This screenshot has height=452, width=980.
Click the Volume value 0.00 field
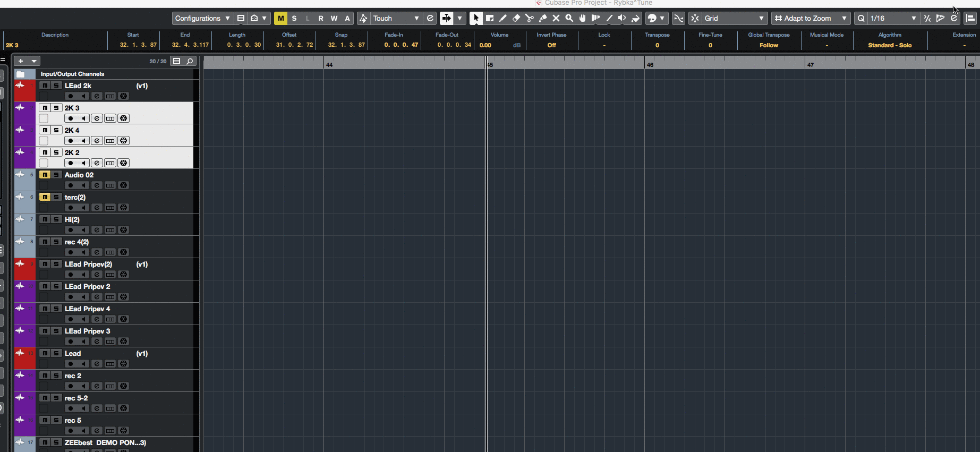point(485,45)
